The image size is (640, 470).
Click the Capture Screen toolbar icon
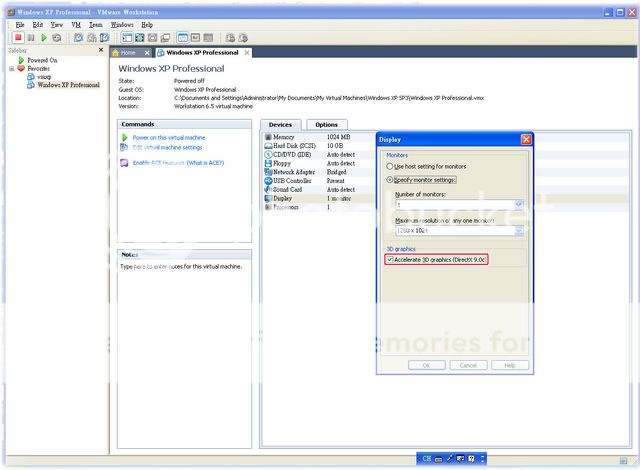[x=230, y=38]
